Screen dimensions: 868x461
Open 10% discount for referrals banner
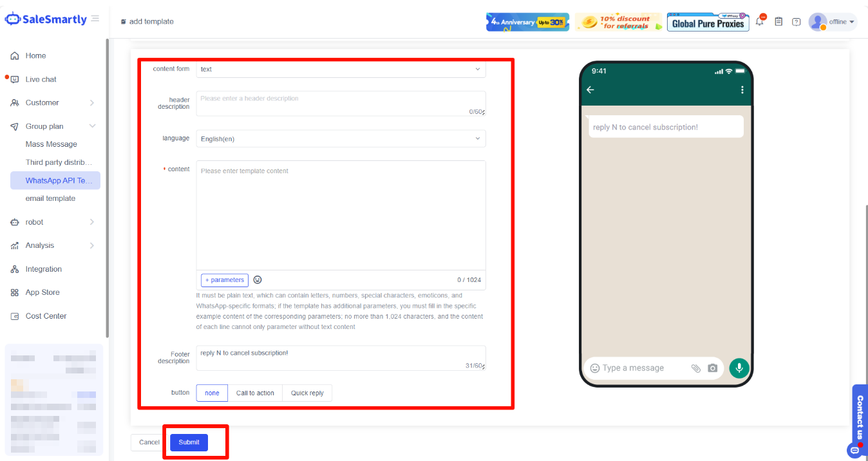point(618,22)
